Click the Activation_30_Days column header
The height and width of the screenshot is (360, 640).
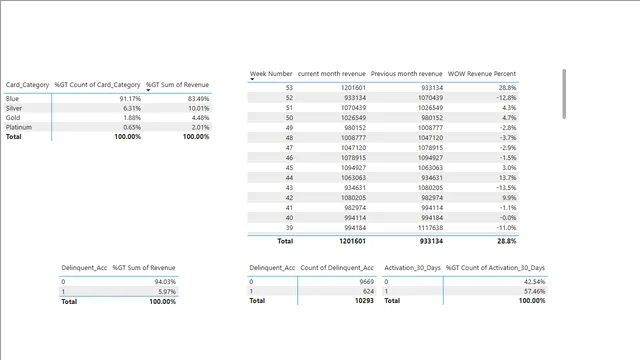[412, 268]
